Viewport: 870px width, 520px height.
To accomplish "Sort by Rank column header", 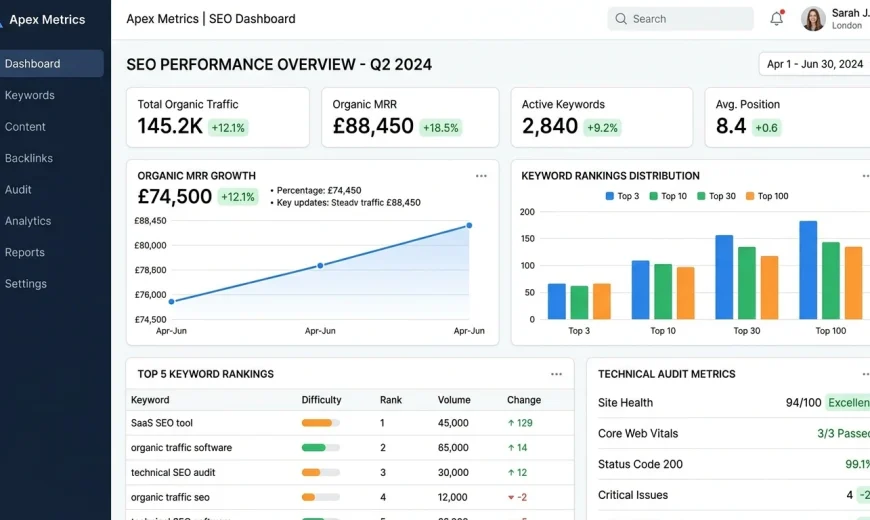I will coord(391,400).
